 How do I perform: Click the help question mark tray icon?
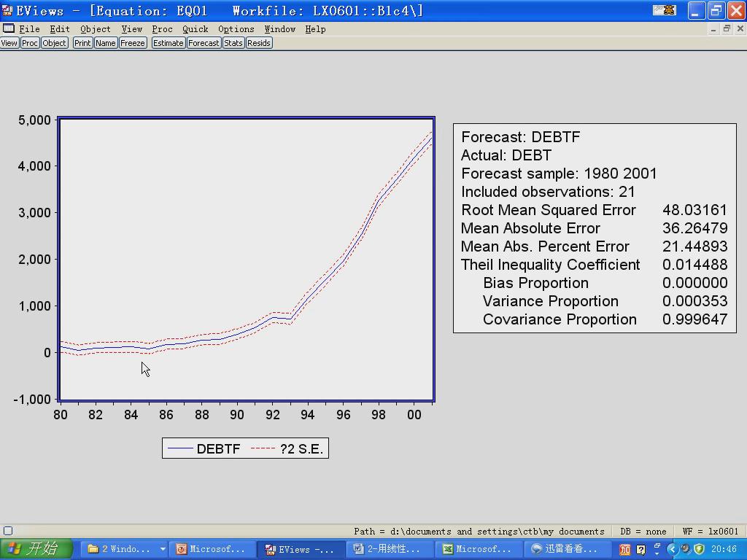coord(641,550)
